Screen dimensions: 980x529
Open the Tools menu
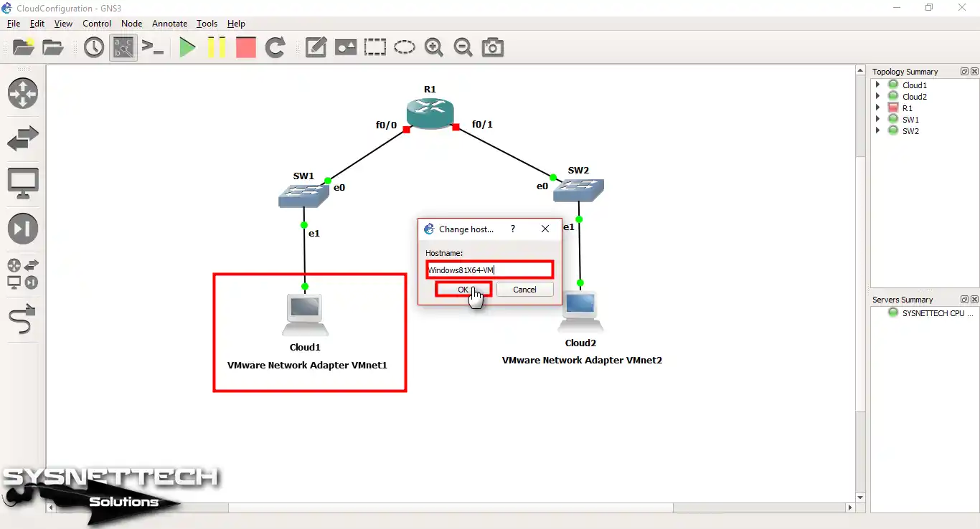[x=207, y=23]
